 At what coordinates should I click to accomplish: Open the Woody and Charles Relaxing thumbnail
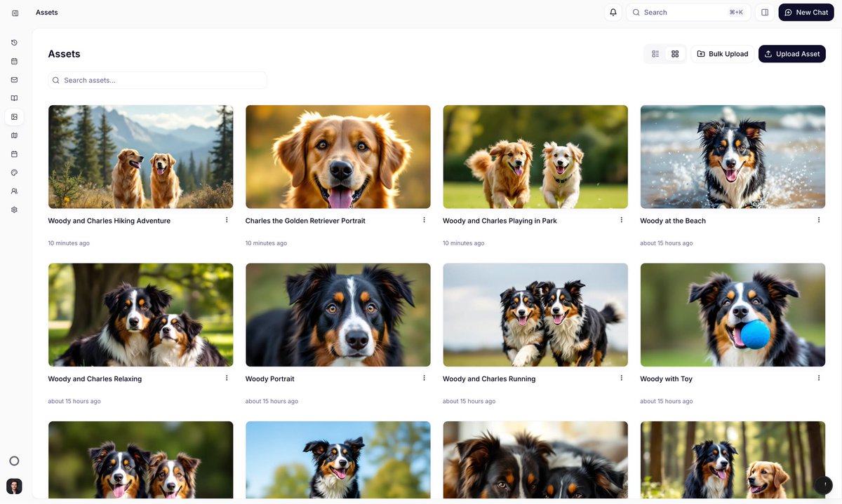click(140, 315)
